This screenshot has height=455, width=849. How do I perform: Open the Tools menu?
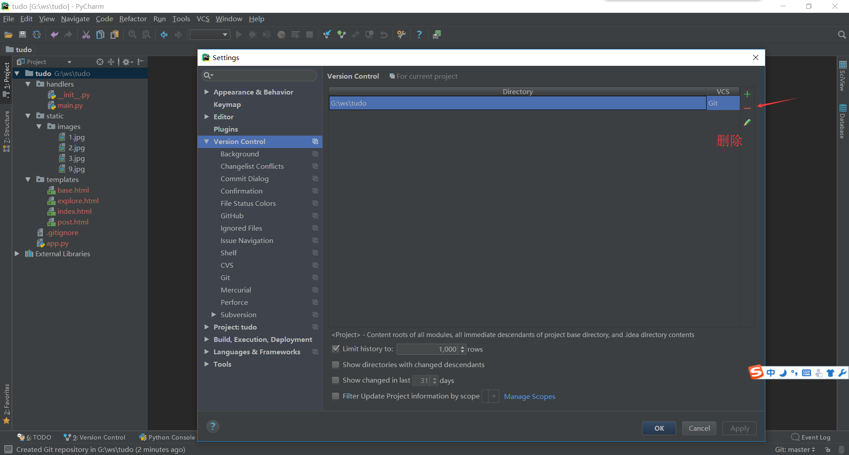click(181, 19)
